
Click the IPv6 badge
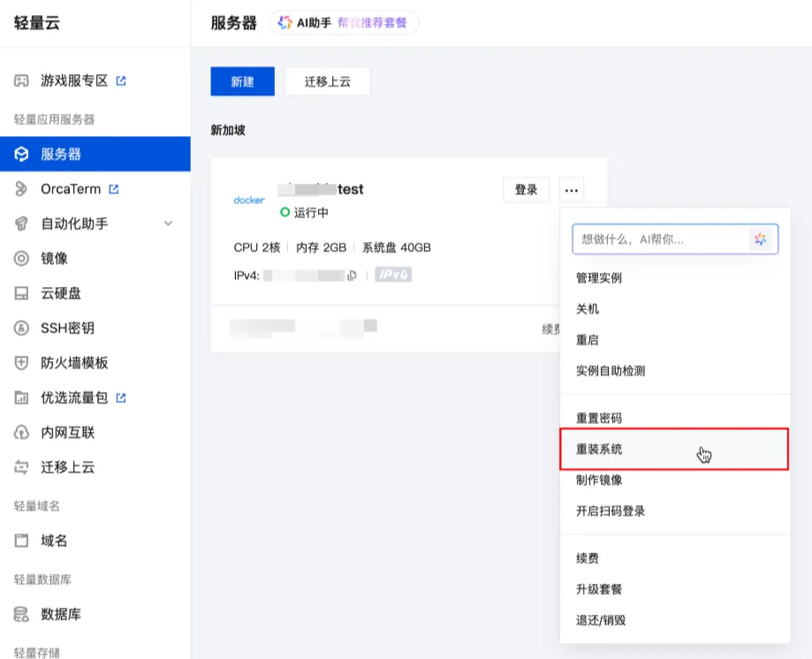coord(393,275)
